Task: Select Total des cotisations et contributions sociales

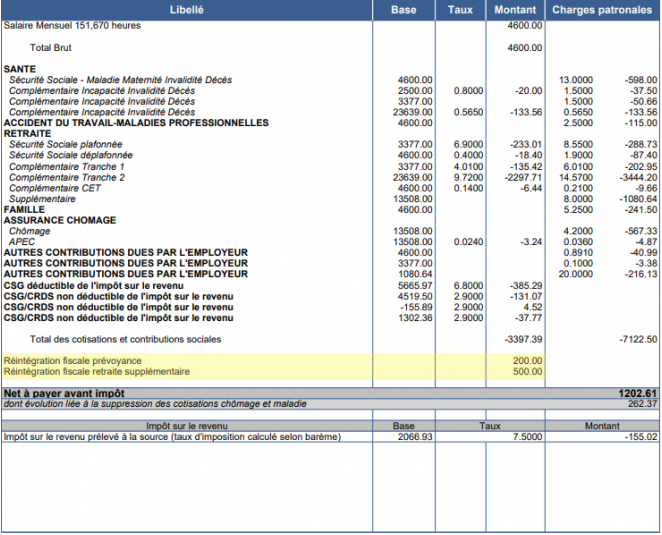Action: pos(125,339)
